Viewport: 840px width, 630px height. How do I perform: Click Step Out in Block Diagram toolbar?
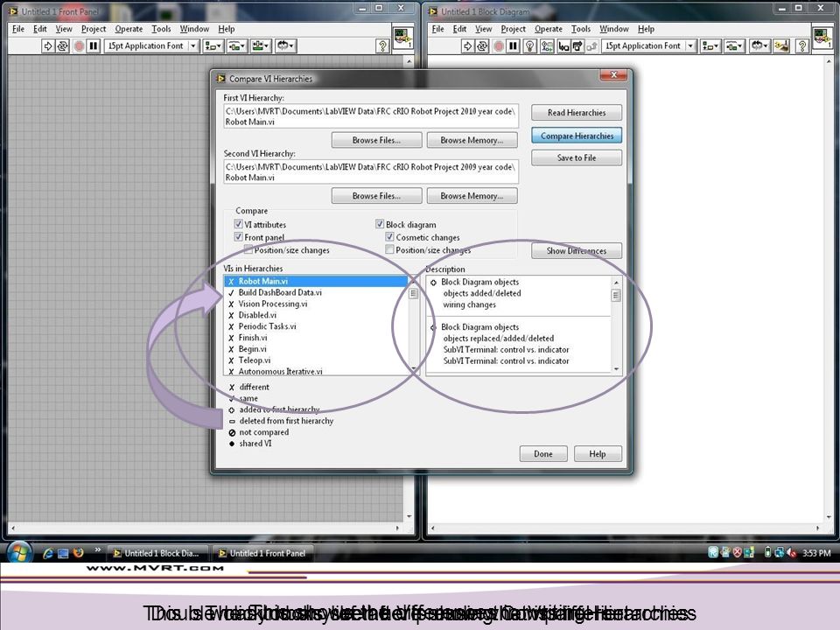point(591,46)
